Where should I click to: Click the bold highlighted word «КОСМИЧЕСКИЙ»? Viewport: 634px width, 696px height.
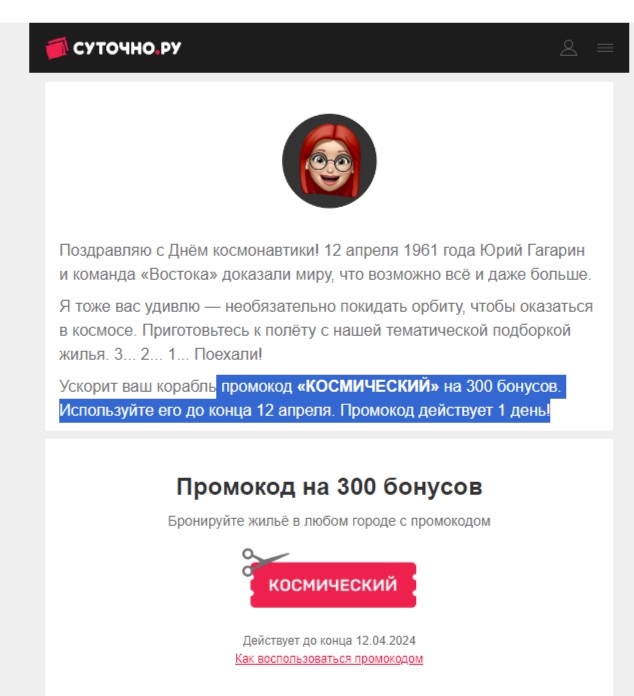click(368, 386)
